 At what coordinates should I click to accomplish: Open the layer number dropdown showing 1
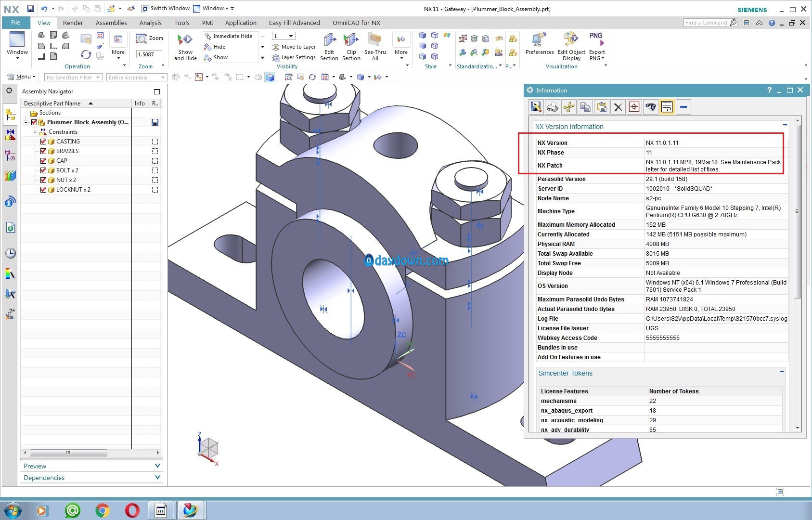click(x=284, y=36)
